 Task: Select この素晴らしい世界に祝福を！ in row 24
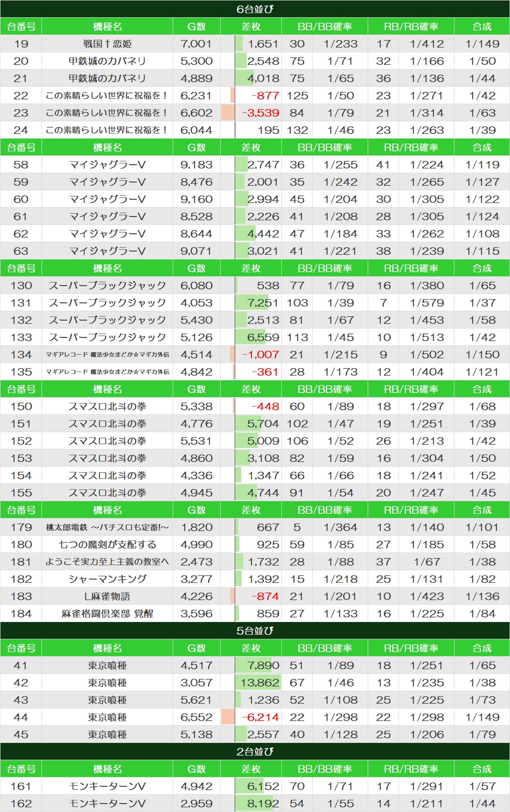point(107,130)
